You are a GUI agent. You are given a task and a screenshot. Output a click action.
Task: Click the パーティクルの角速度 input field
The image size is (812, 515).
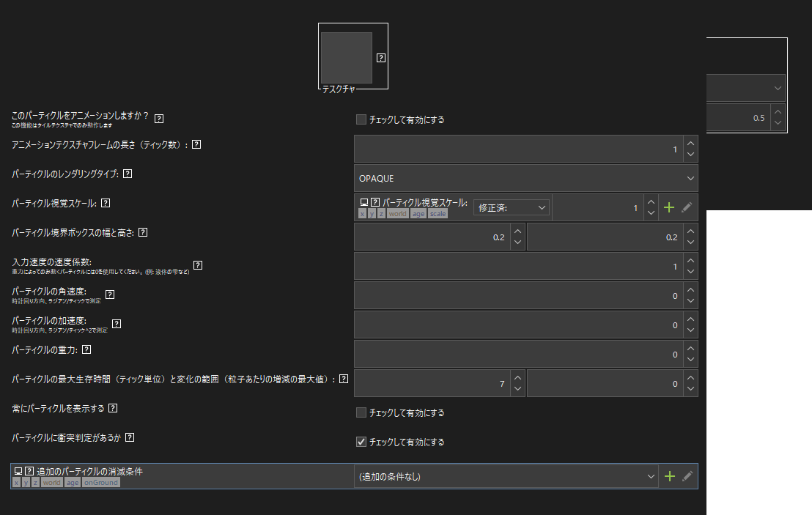[x=518, y=295]
